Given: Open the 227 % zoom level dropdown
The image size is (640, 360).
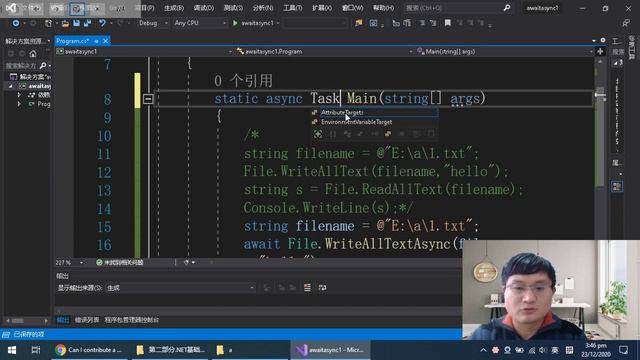Looking at the screenshot, I should tap(69, 262).
